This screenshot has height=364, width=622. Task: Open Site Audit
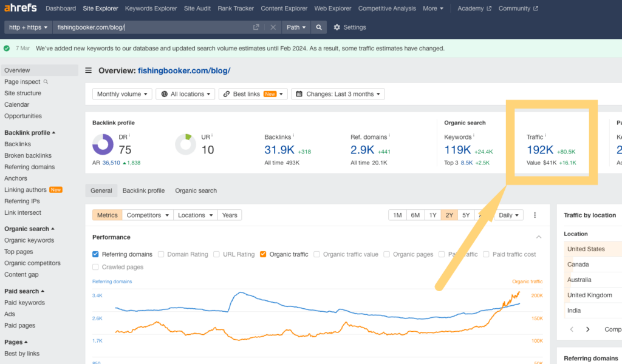coord(197,8)
